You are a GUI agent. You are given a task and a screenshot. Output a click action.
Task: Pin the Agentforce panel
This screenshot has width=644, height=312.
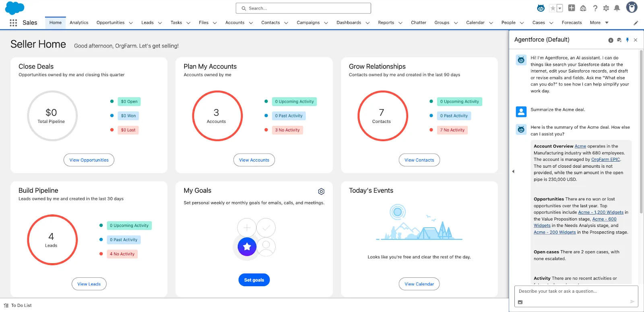click(627, 40)
